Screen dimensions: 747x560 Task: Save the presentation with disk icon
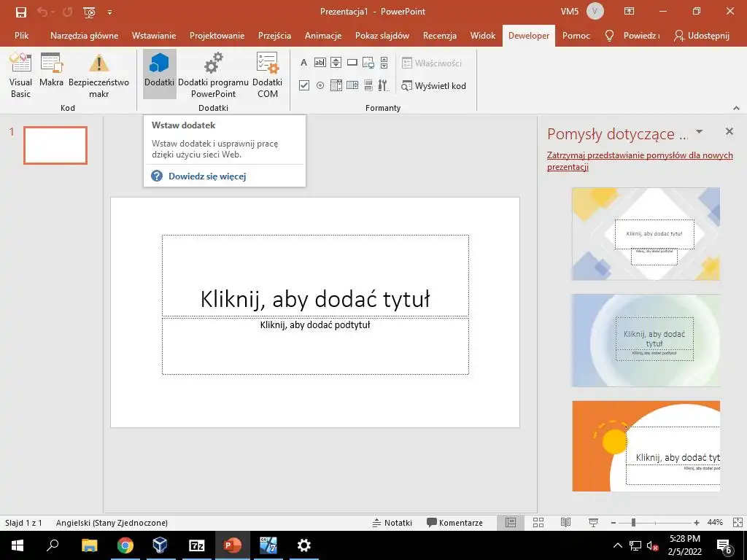tap(21, 12)
